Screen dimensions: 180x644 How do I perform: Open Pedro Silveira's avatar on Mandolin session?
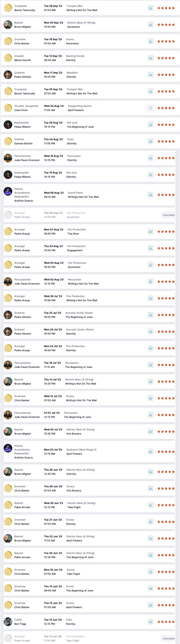pyautogui.click(x=8, y=75)
